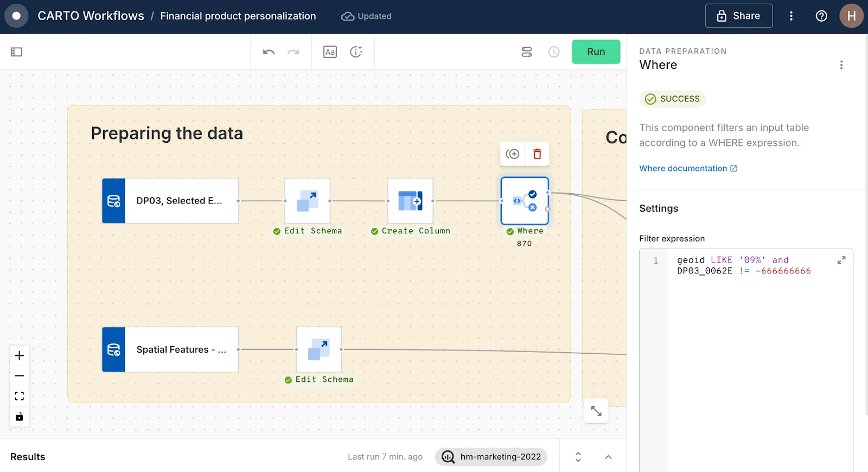Screen dimensions: 868x472
Task: Open the Where panel options menu
Action: [841, 65]
